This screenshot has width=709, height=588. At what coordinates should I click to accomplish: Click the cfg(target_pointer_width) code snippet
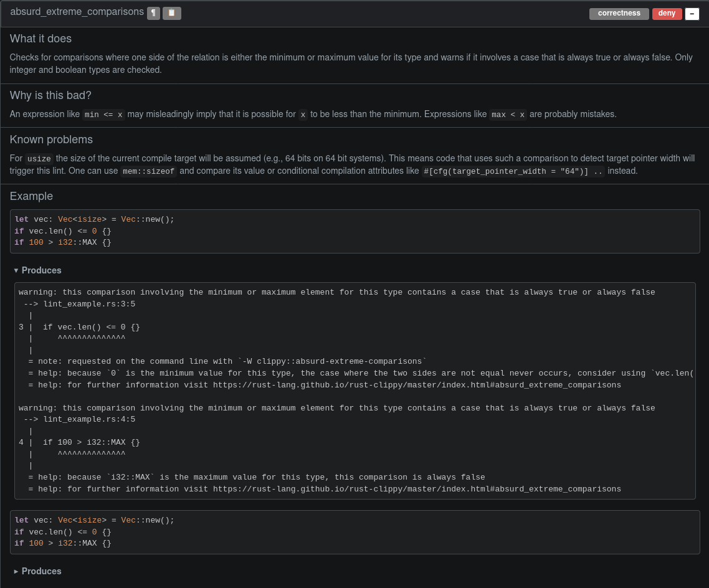pyautogui.click(x=513, y=172)
